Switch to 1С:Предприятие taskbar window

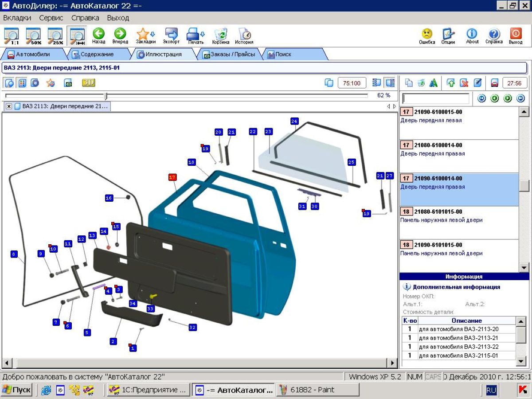[x=149, y=390]
